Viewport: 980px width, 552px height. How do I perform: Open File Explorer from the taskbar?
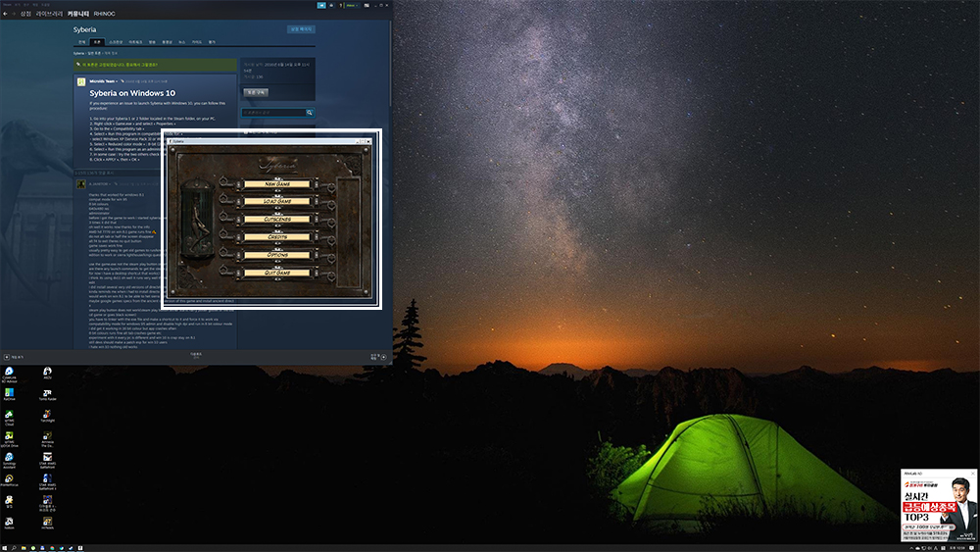[x=24, y=548]
